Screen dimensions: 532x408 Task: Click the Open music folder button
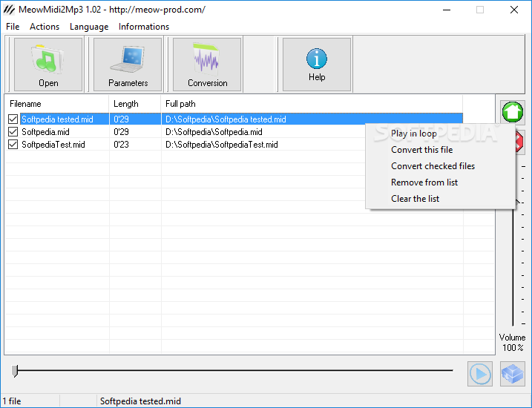coord(48,65)
